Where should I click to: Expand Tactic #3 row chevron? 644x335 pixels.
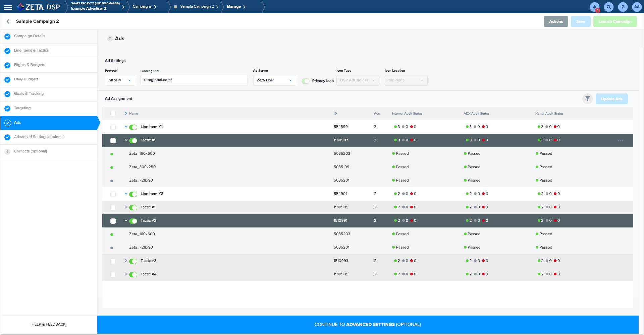(x=126, y=261)
